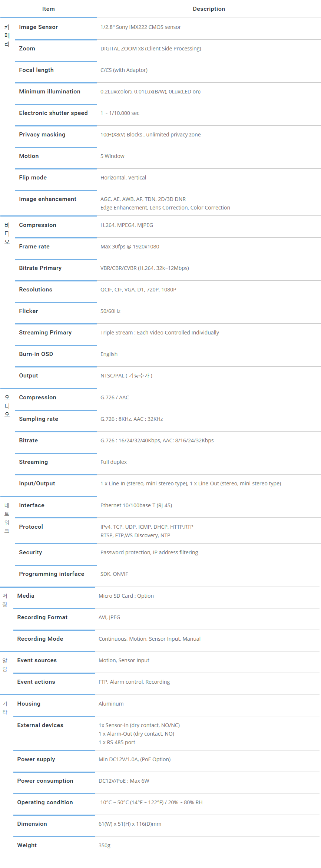The width and height of the screenshot is (321, 868).
Task: Click the Recording Format label
Action: click(42, 617)
